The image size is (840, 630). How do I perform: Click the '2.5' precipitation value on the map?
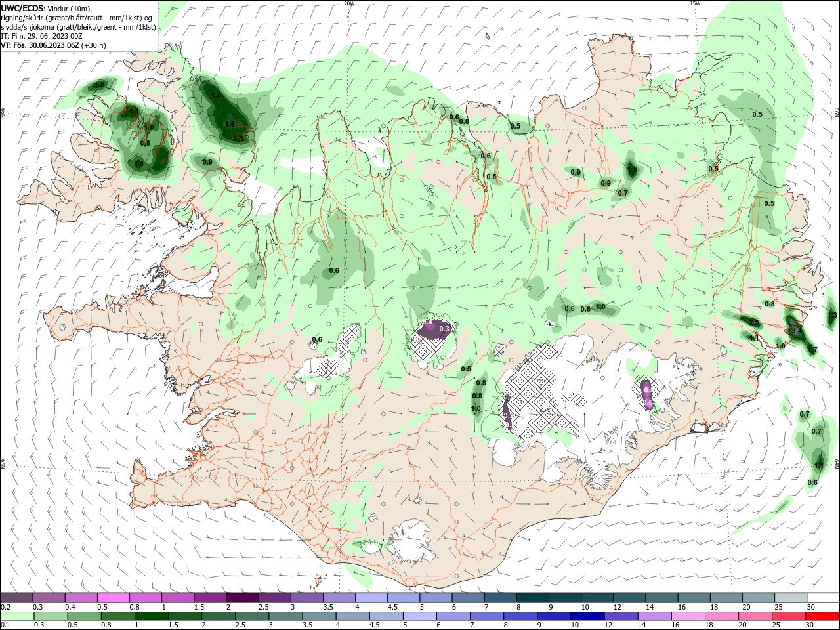(x=754, y=323)
